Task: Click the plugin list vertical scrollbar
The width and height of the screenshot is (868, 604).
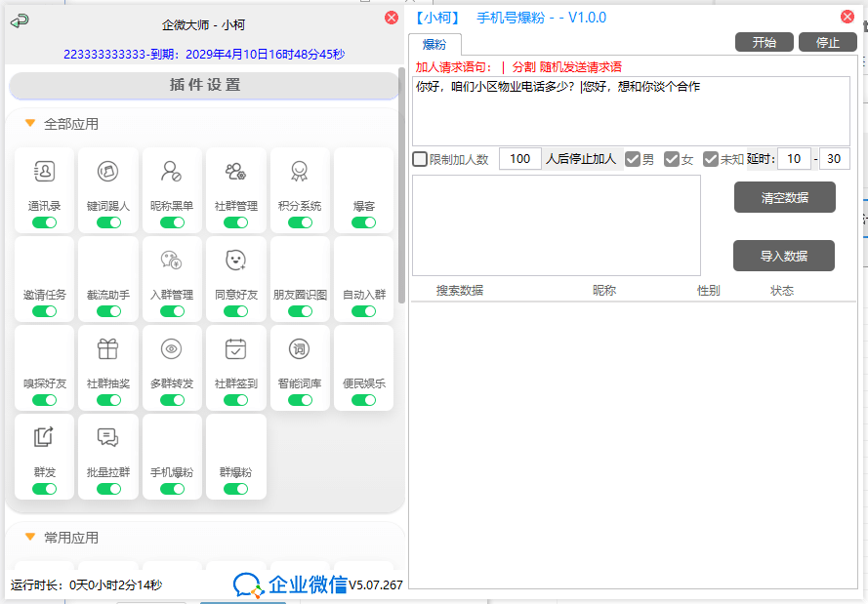Action: (x=401, y=185)
